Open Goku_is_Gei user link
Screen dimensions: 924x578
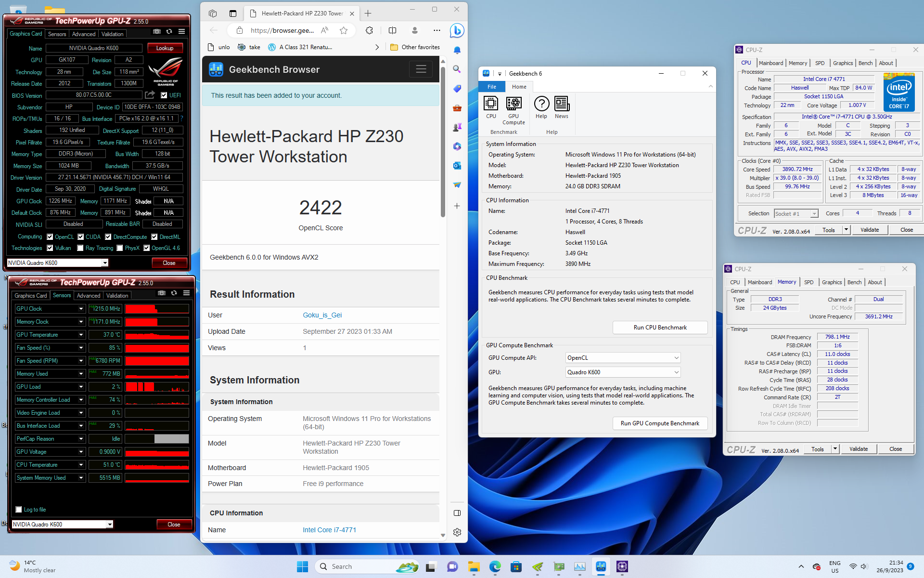tap(322, 315)
